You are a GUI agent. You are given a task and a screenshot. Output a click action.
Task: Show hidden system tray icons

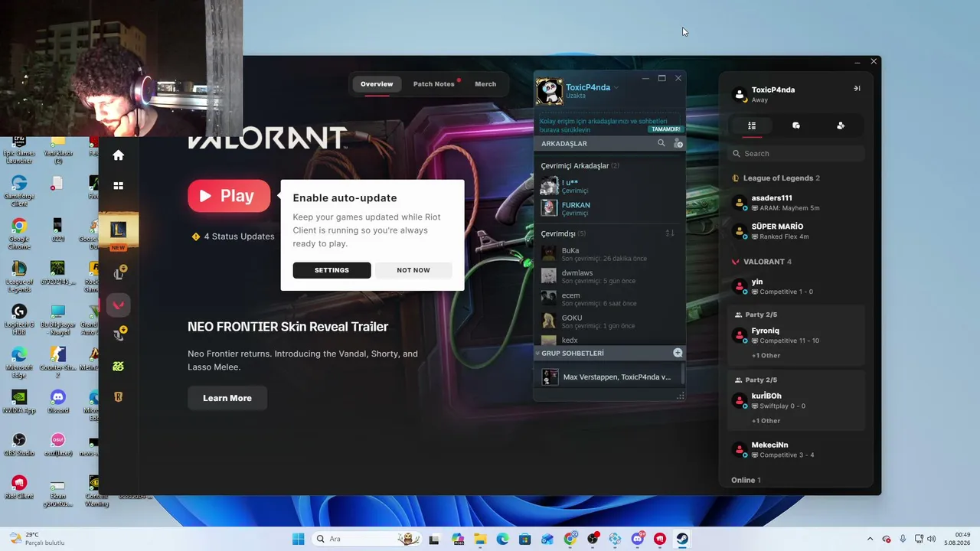click(x=870, y=539)
